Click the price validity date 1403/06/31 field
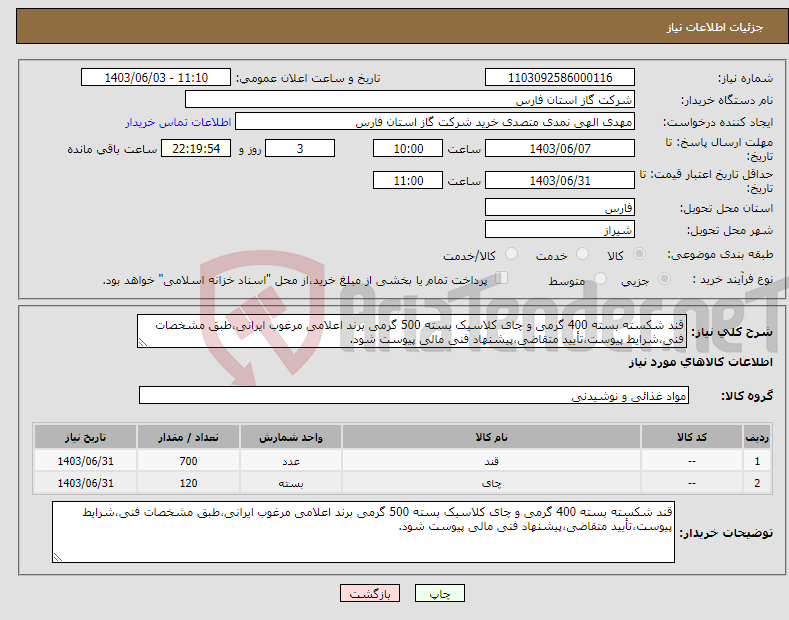789x620 pixels. [560, 180]
